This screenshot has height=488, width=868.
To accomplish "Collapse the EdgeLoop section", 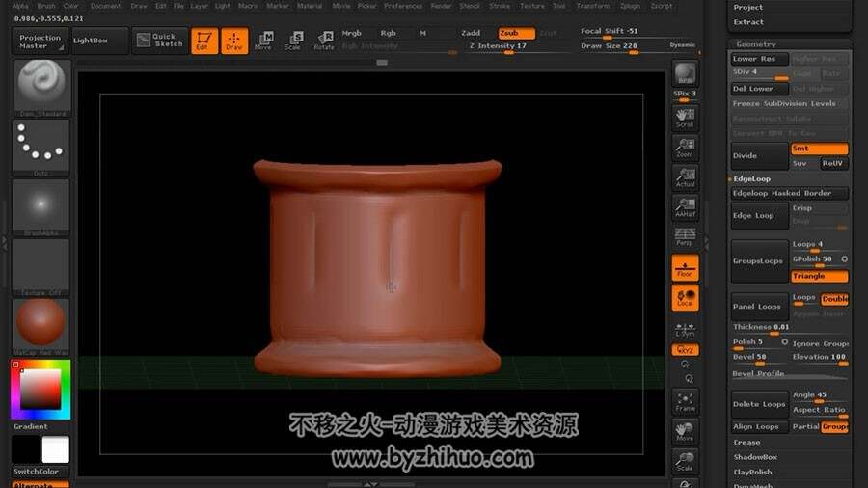I will click(x=751, y=178).
